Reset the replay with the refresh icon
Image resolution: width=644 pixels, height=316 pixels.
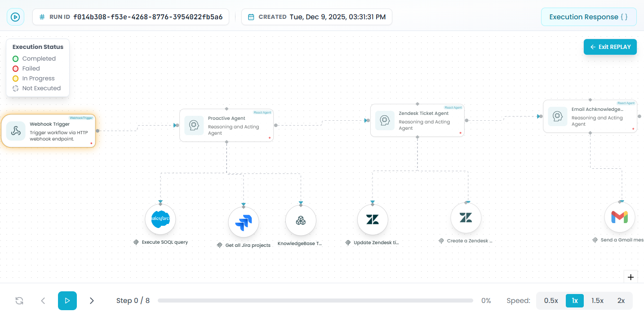pos(19,301)
